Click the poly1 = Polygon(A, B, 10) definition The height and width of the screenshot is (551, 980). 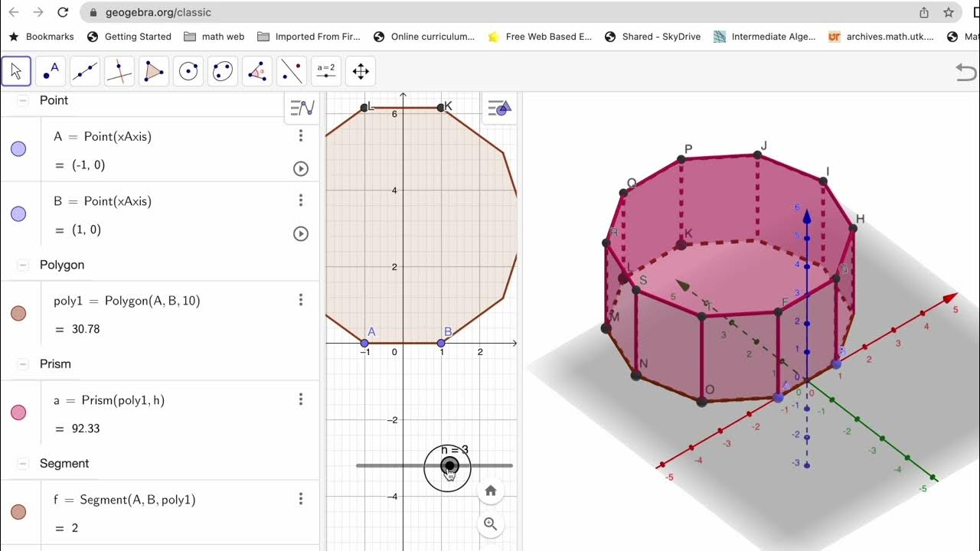[x=127, y=301]
